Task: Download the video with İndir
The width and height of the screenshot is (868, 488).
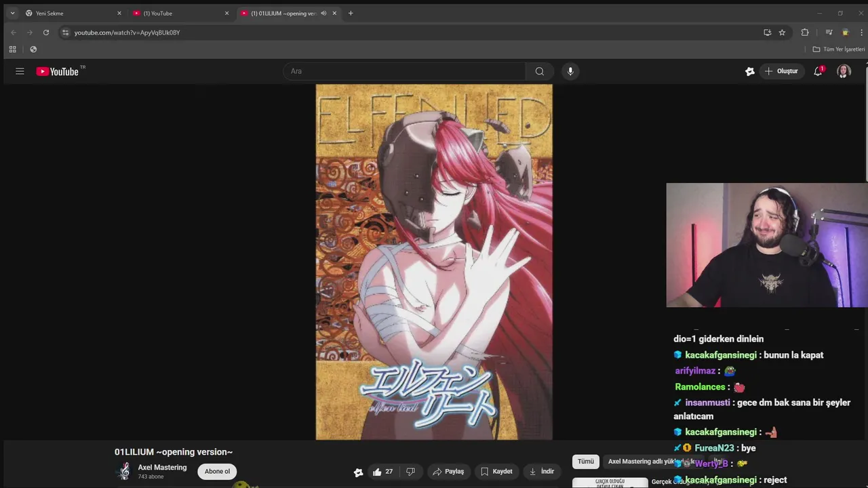Action: (541, 472)
